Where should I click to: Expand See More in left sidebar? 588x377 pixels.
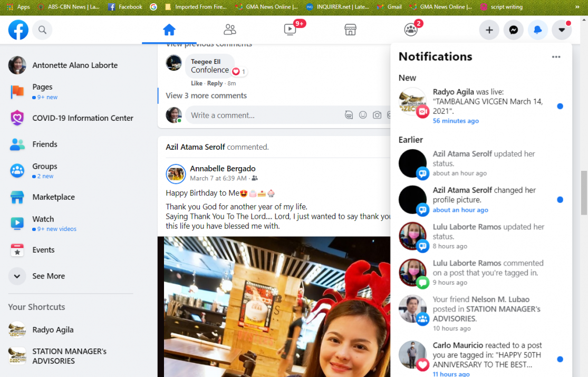pos(48,276)
